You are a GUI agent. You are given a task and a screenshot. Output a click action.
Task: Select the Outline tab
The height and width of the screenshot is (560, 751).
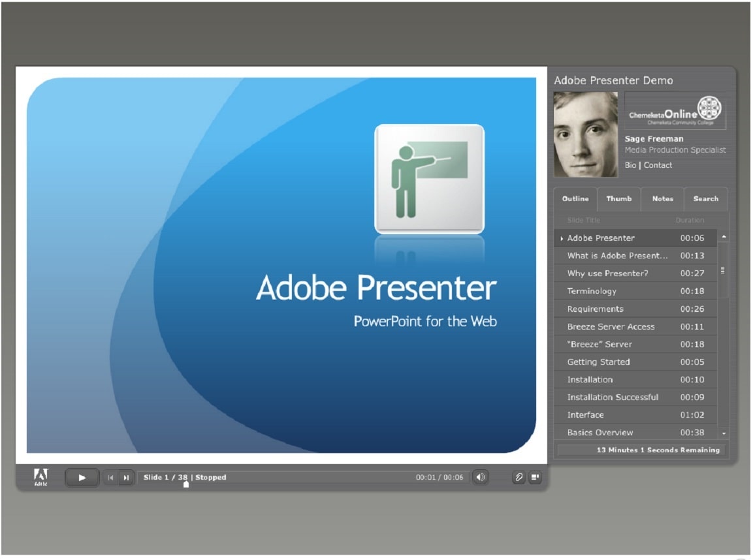point(575,199)
